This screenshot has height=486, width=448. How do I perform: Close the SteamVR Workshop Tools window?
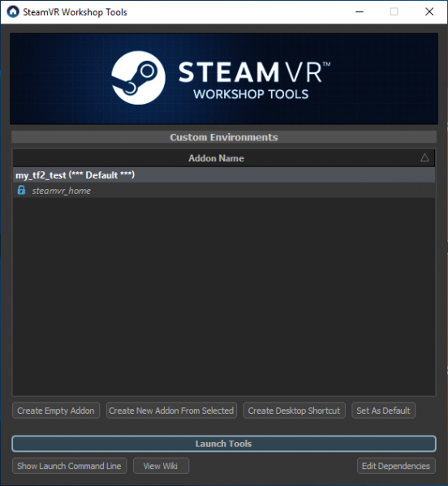(x=429, y=12)
